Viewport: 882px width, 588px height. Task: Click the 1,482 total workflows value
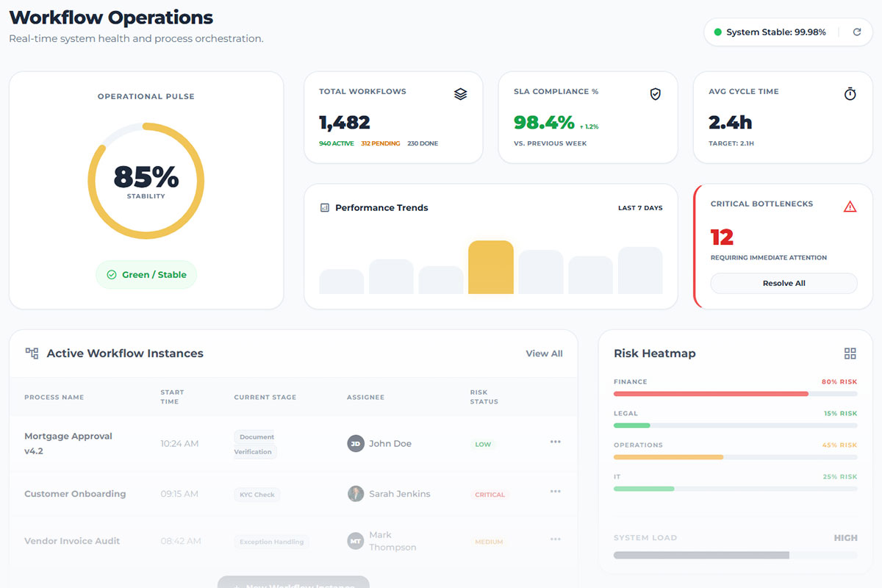coord(345,122)
